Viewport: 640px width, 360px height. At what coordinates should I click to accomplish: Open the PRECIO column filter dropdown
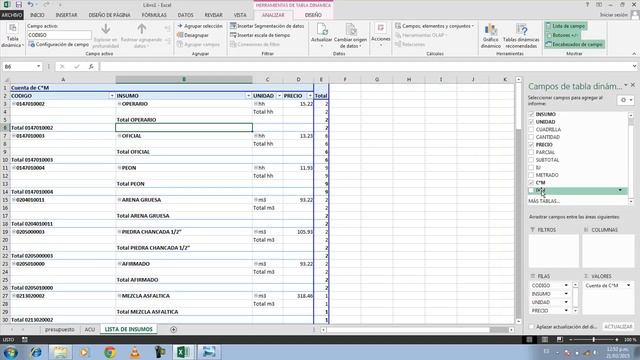point(310,96)
